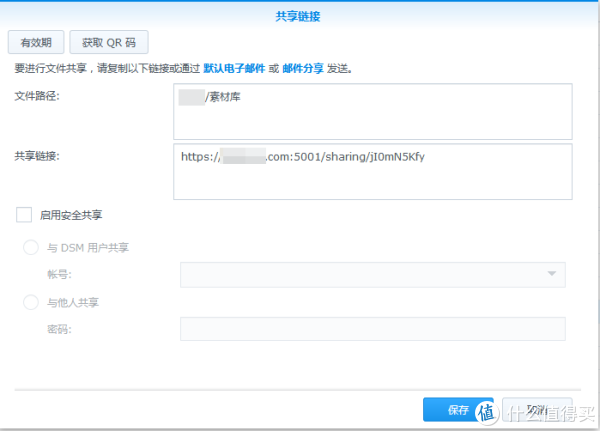This screenshot has height=431, width=600.
Task: Click the 文件路径 field label
Action: 37,95
